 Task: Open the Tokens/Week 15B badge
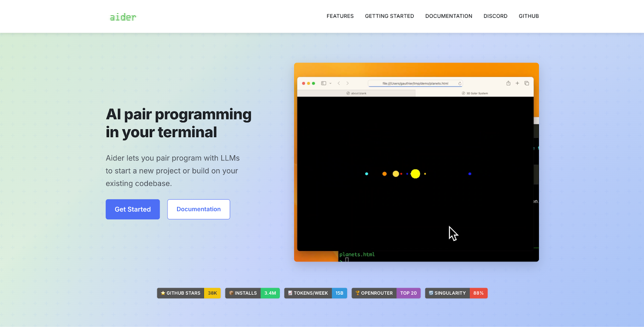click(x=316, y=293)
